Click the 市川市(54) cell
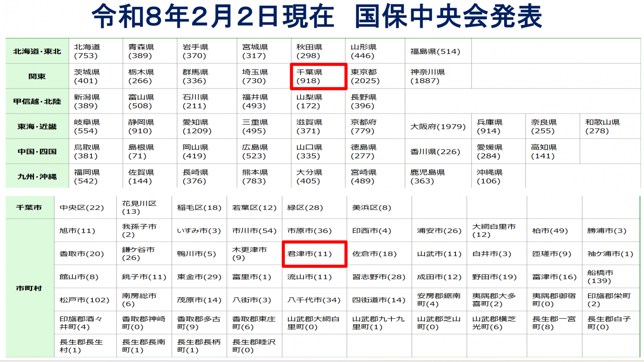The image size is (644, 362). pyautogui.click(x=254, y=231)
